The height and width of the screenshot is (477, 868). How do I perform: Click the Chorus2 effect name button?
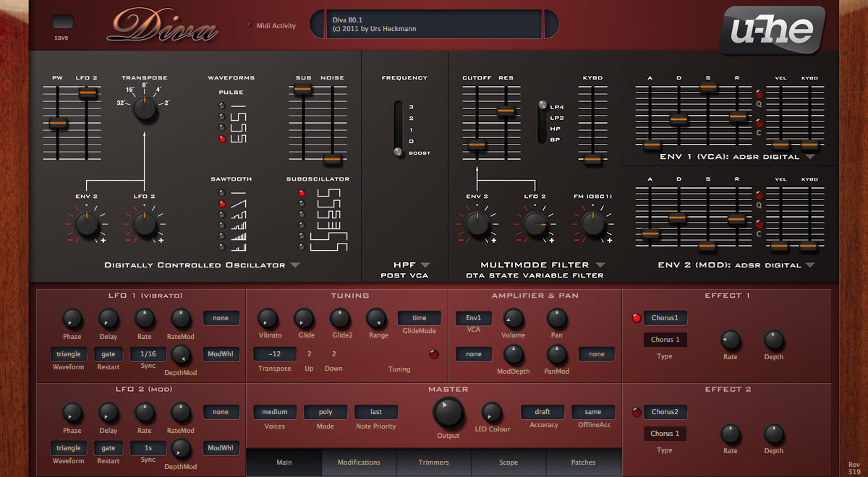(665, 412)
